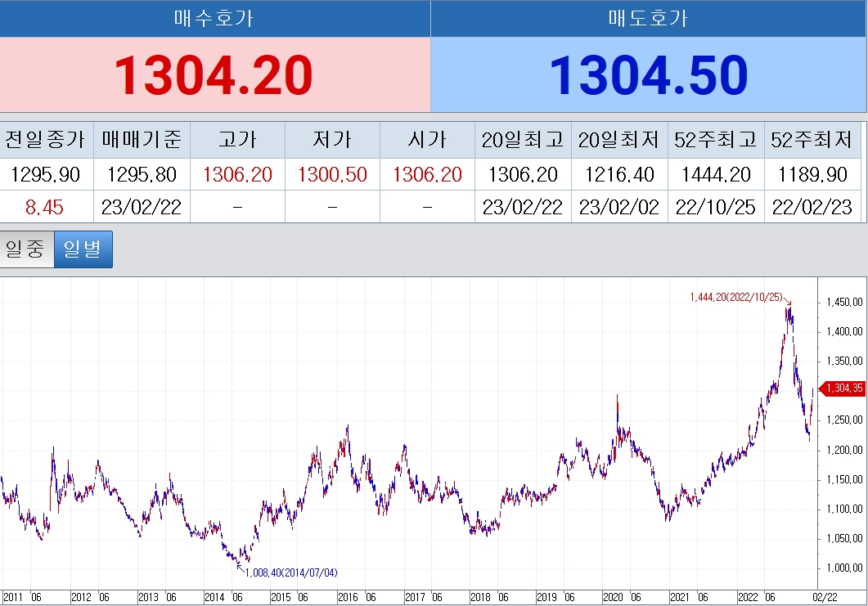Viewport: 868px width, 606px height.
Task: Click the 52주최고 column header
Action: click(x=716, y=140)
